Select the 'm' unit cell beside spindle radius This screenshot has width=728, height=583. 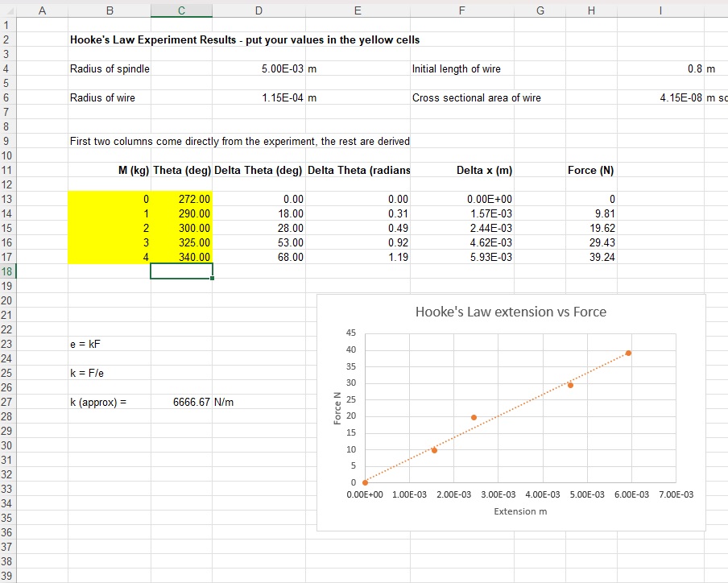point(358,68)
